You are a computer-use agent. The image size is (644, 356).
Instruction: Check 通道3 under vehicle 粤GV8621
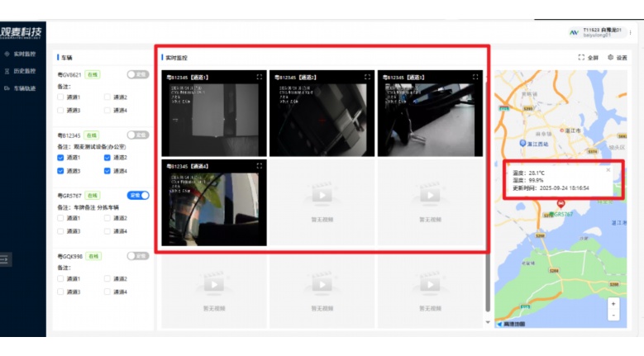(60, 110)
